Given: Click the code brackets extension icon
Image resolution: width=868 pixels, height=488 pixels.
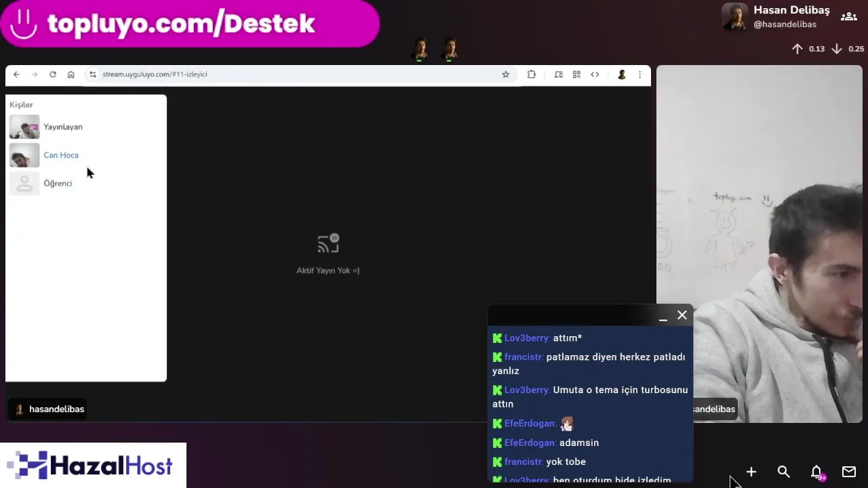Looking at the screenshot, I should point(595,75).
